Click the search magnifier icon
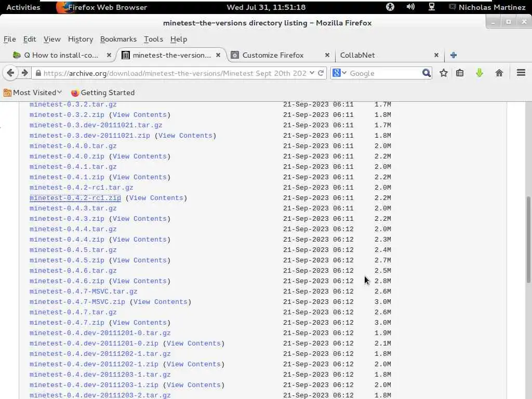 pos(427,73)
